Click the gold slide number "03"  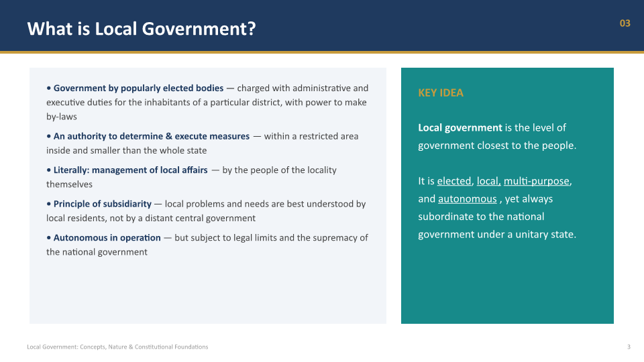pos(625,23)
